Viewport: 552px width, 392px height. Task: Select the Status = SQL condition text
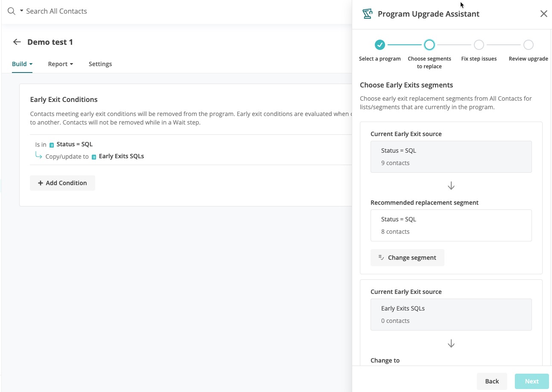(75, 144)
